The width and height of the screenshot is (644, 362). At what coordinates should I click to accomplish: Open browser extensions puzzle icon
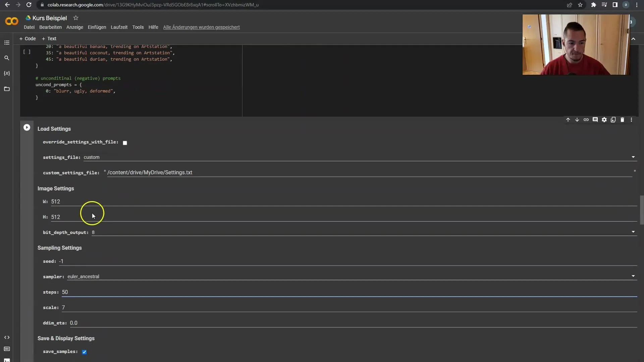[594, 5]
